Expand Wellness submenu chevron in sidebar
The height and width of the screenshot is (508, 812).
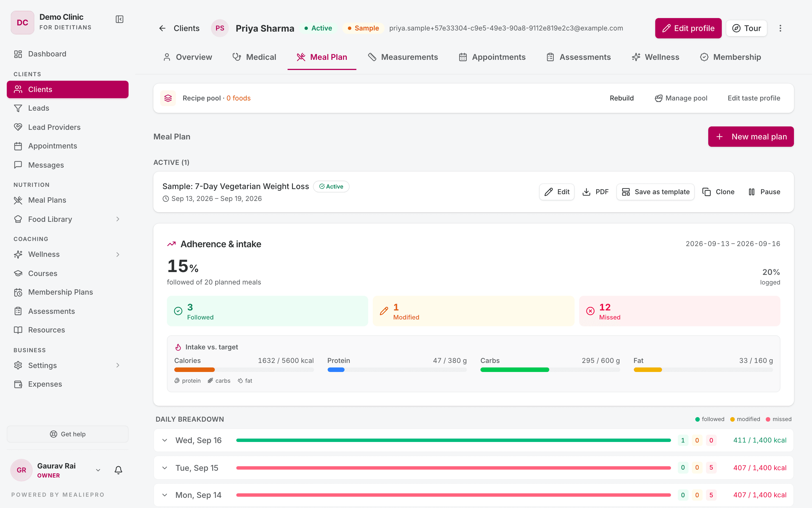(118, 254)
